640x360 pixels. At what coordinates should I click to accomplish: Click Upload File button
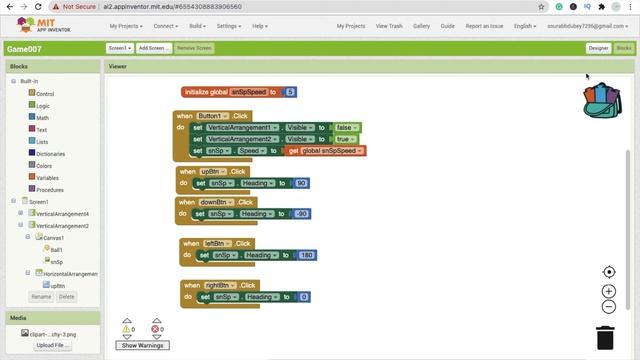pos(53,345)
